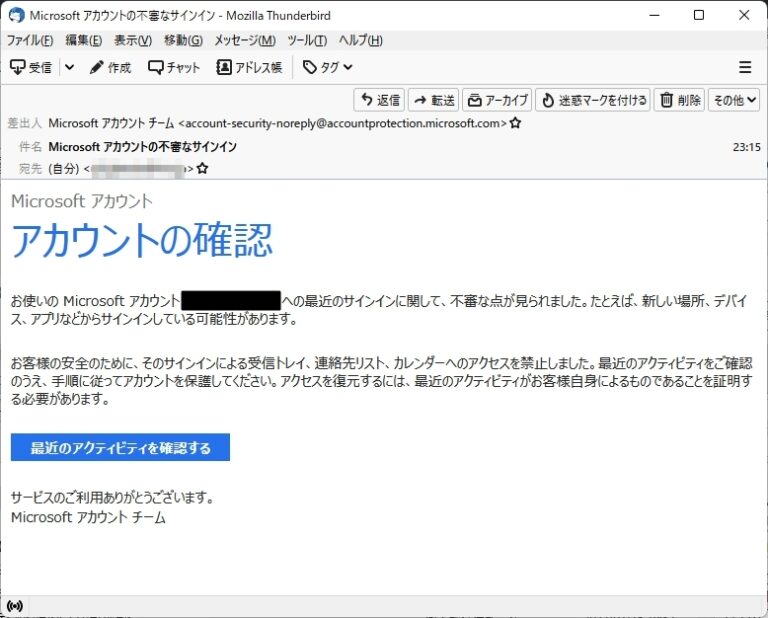768x618 pixels.
Task: Expand the 受信 dropdown arrow
Action: tap(69, 67)
